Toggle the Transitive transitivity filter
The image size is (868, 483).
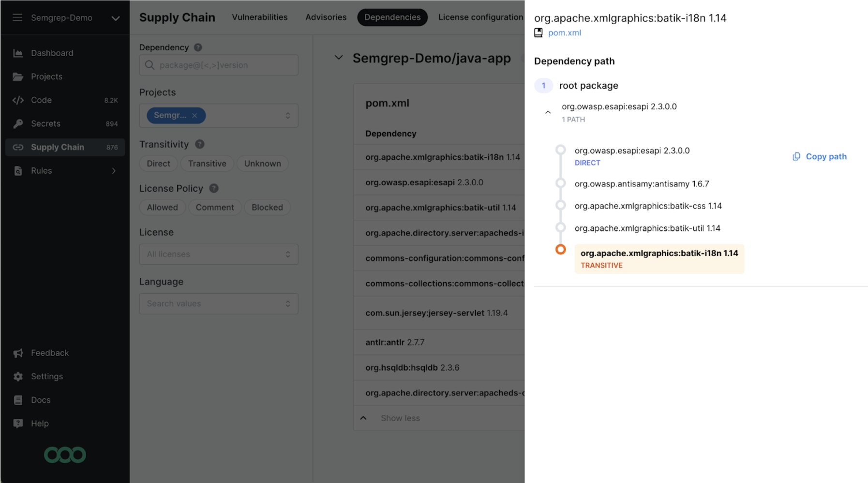[207, 164]
